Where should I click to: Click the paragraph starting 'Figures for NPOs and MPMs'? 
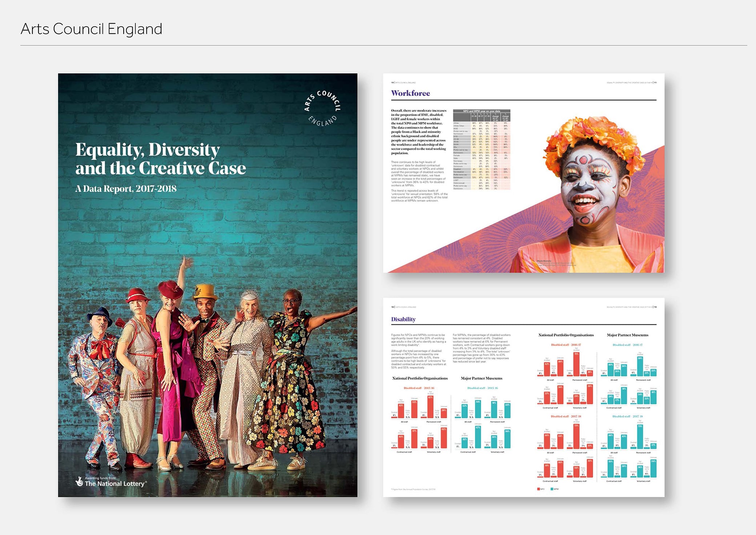[x=418, y=340]
